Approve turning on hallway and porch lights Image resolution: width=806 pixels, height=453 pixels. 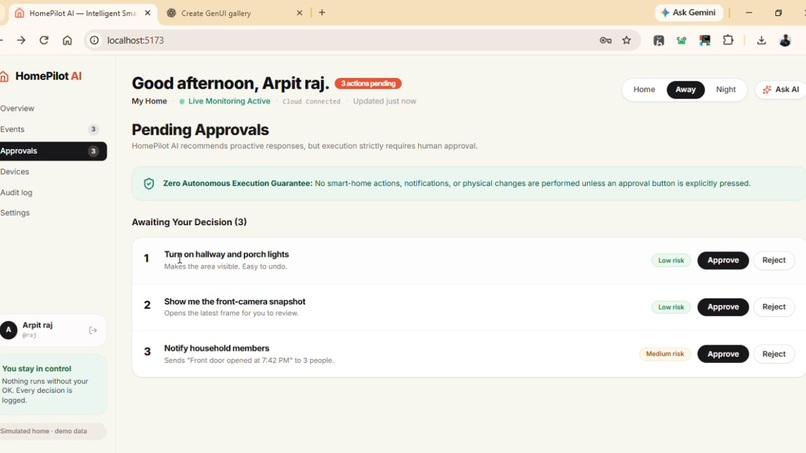pyautogui.click(x=723, y=260)
